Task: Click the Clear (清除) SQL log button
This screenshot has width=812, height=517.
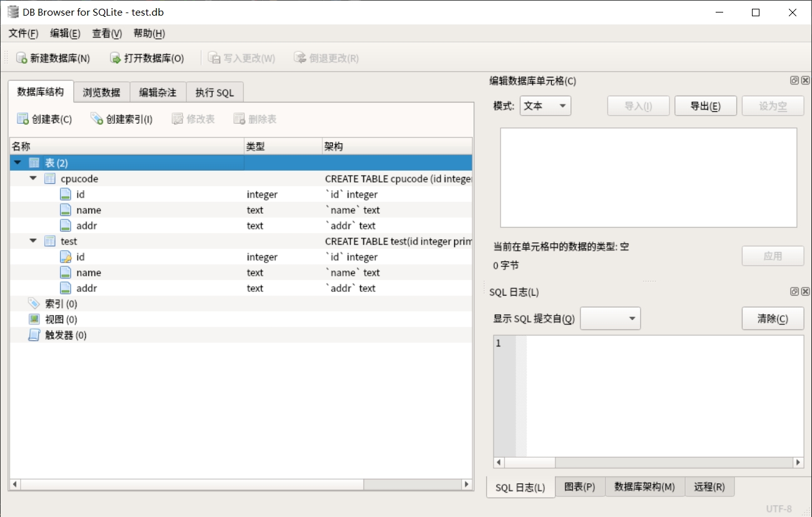Action: (x=772, y=319)
